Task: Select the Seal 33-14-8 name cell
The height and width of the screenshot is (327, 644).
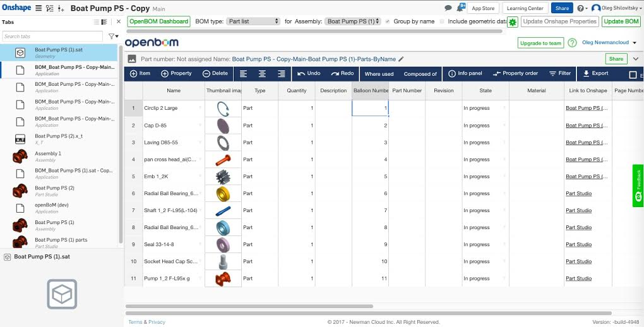Action: pyautogui.click(x=174, y=244)
